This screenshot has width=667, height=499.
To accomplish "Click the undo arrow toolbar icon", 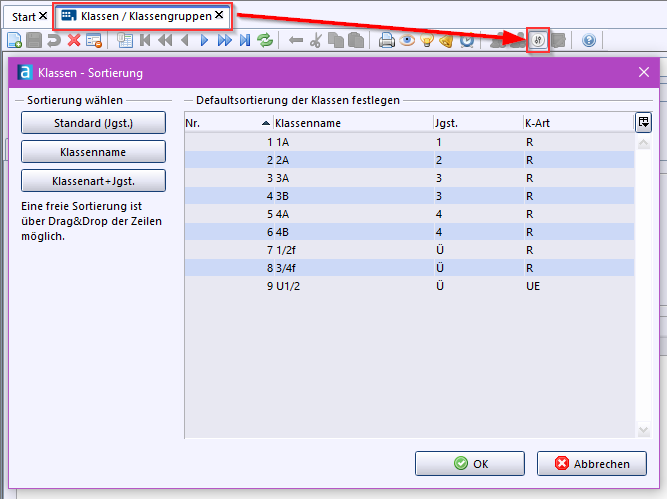I will click(54, 40).
